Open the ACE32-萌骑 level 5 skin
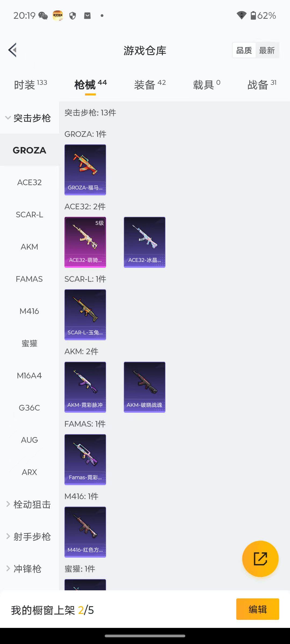This screenshot has height=644, width=290. [x=85, y=242]
